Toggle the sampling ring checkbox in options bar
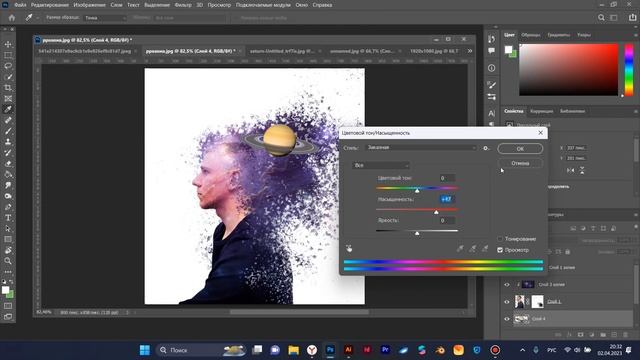 pyautogui.click(x=236, y=18)
